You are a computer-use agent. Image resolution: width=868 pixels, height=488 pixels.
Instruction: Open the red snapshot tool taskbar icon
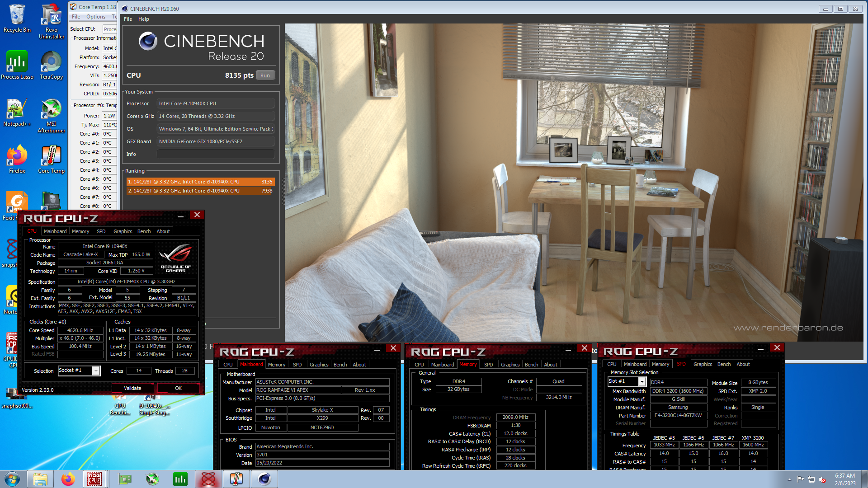point(208,479)
